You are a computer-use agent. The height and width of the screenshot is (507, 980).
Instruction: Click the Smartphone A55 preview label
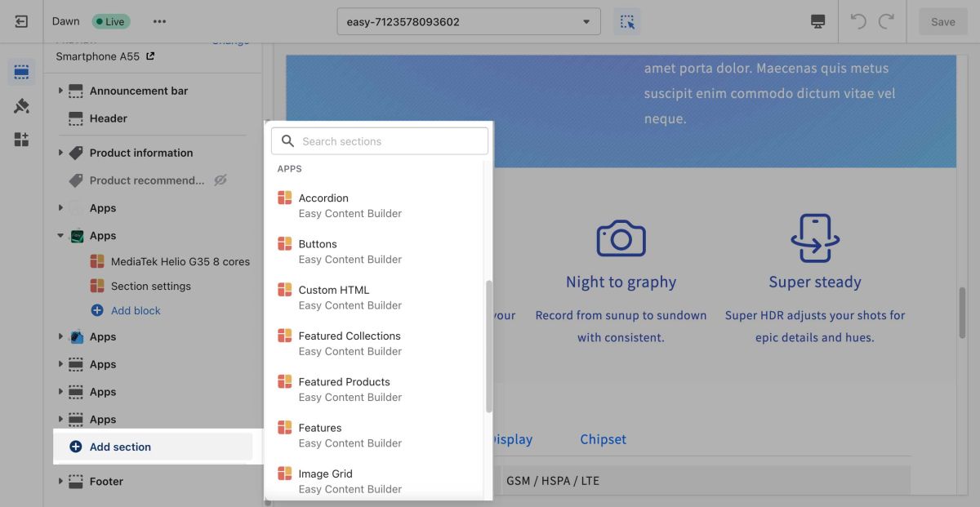click(x=97, y=57)
